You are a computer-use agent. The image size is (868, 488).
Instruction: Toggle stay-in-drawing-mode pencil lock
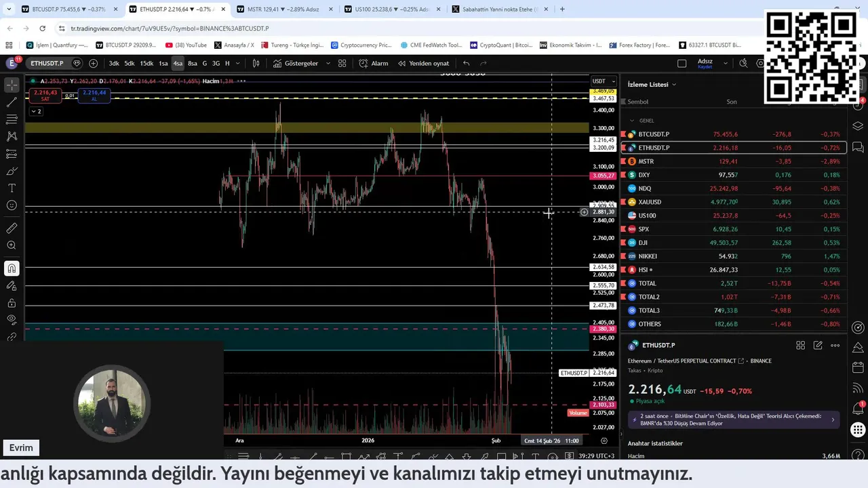pyautogui.click(x=12, y=286)
